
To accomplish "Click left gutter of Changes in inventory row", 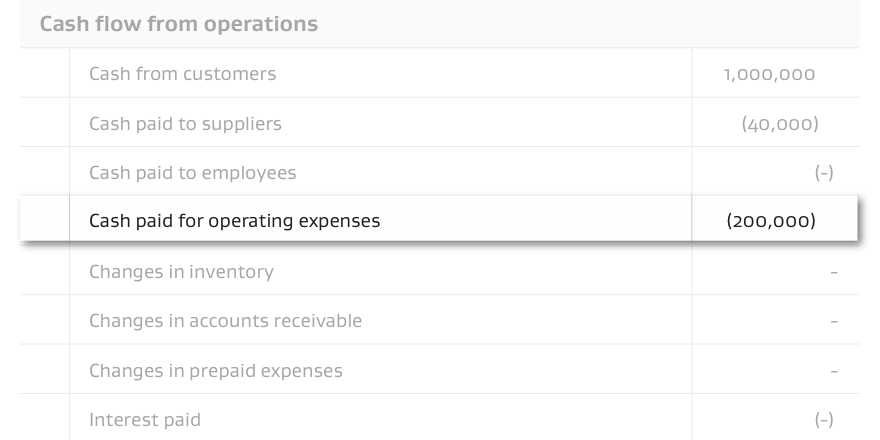I will (x=45, y=271).
